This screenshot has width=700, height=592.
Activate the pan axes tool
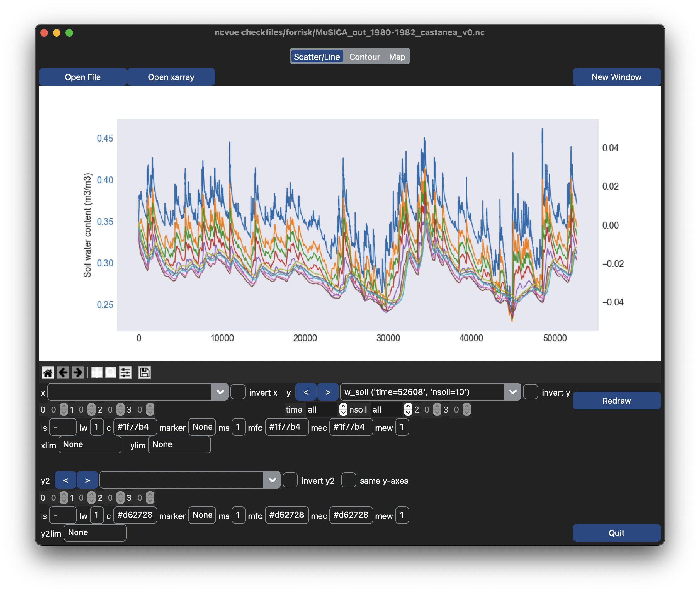(x=97, y=372)
